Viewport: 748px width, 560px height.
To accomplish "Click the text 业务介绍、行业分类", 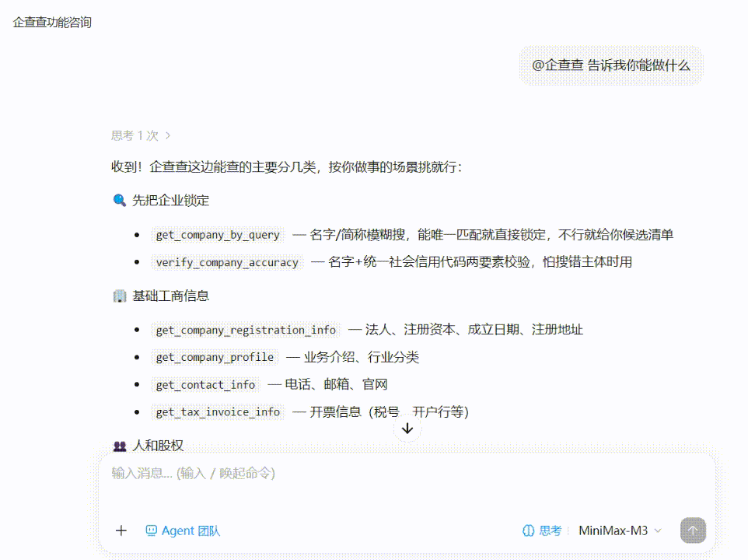I will (362, 357).
